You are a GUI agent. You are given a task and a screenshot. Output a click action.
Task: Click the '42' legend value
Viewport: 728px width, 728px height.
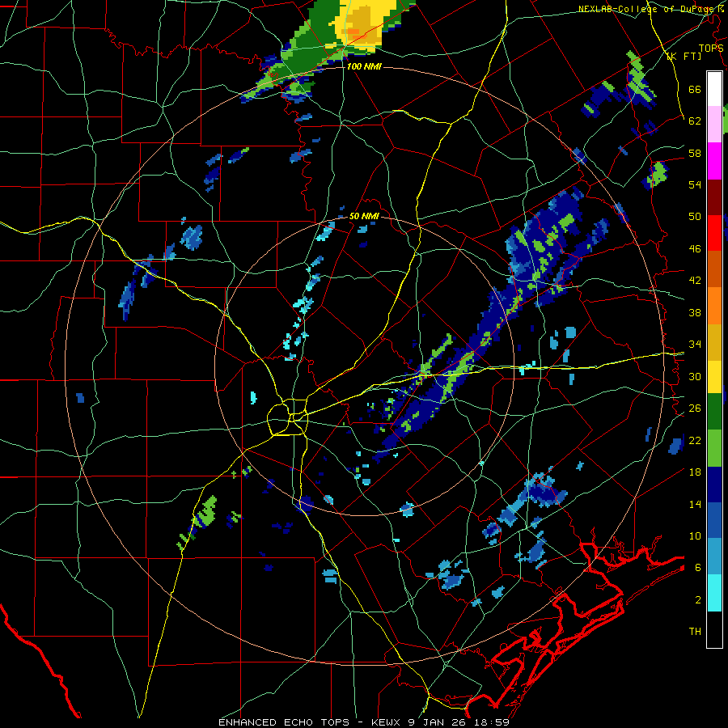point(695,281)
